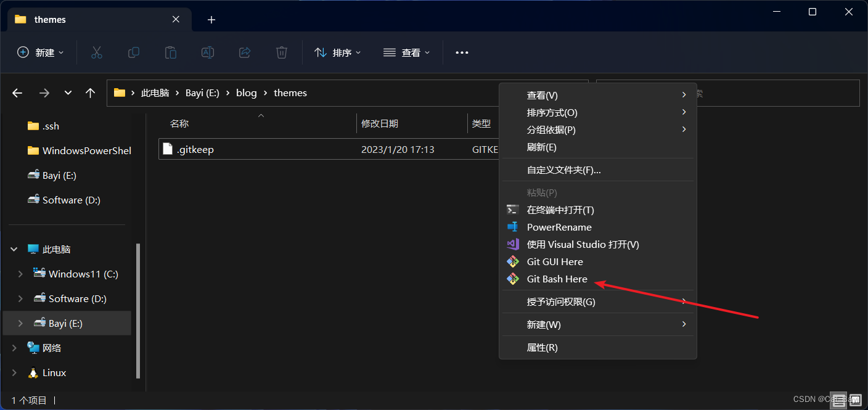Click the Copy icon in toolbar

(x=133, y=52)
